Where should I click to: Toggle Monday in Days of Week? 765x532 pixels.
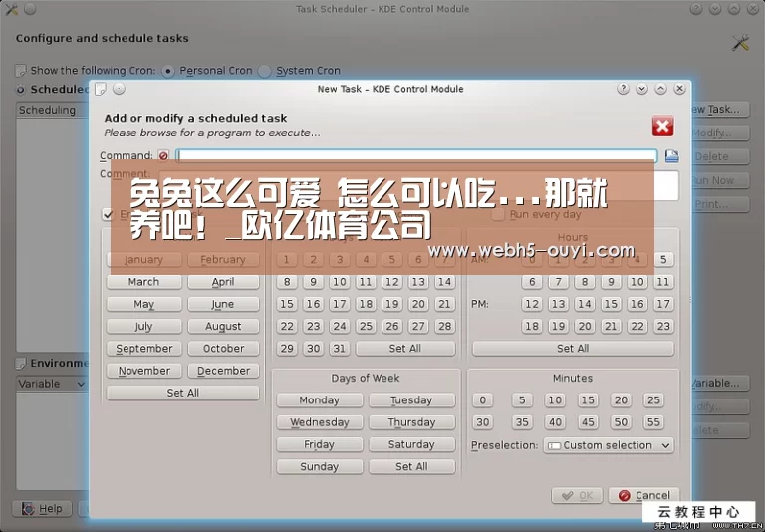pyautogui.click(x=320, y=400)
